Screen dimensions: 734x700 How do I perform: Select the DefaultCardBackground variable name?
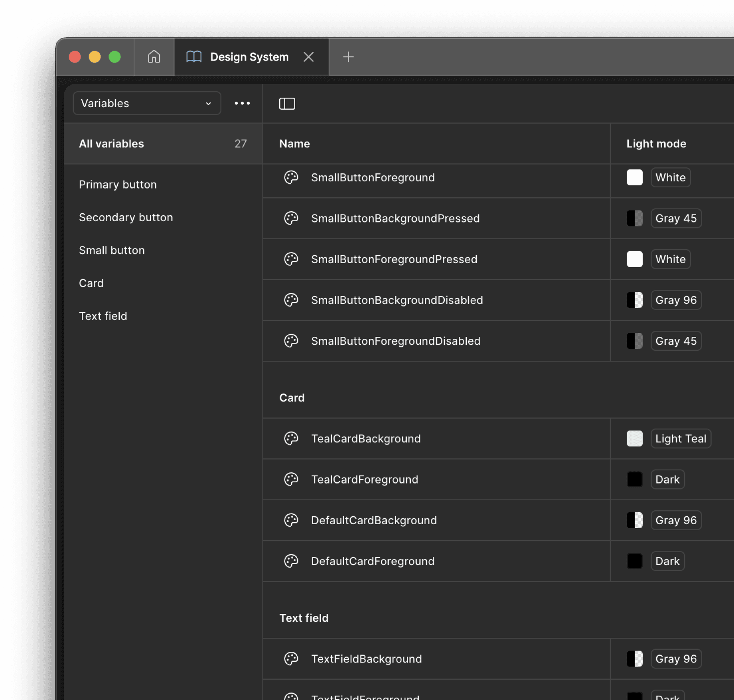coord(374,520)
